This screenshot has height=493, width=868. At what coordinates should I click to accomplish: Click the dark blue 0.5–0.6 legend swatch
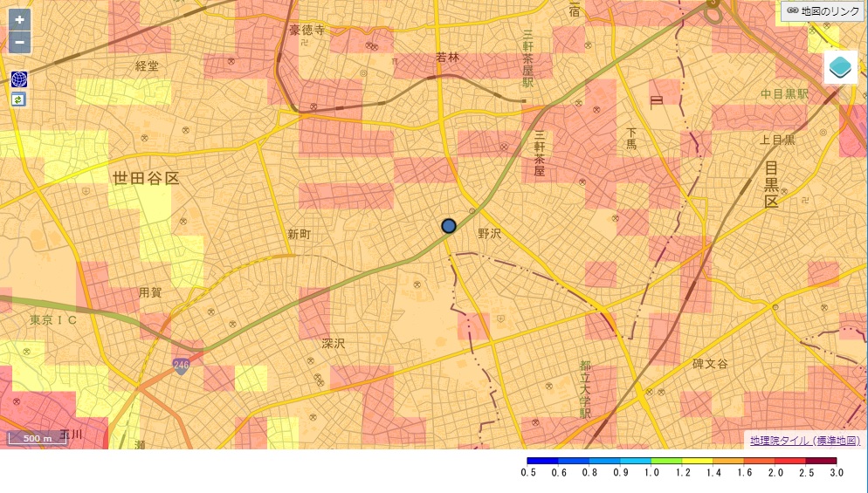point(542,461)
